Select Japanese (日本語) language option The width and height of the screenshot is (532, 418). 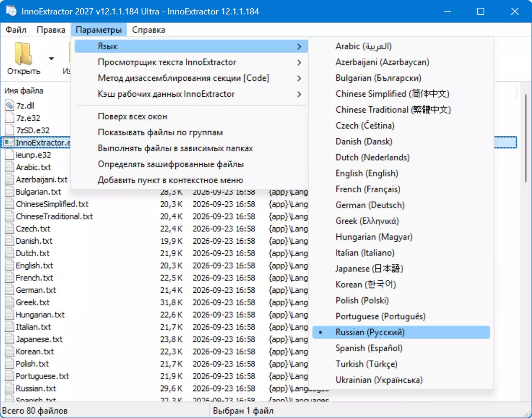(x=401, y=269)
